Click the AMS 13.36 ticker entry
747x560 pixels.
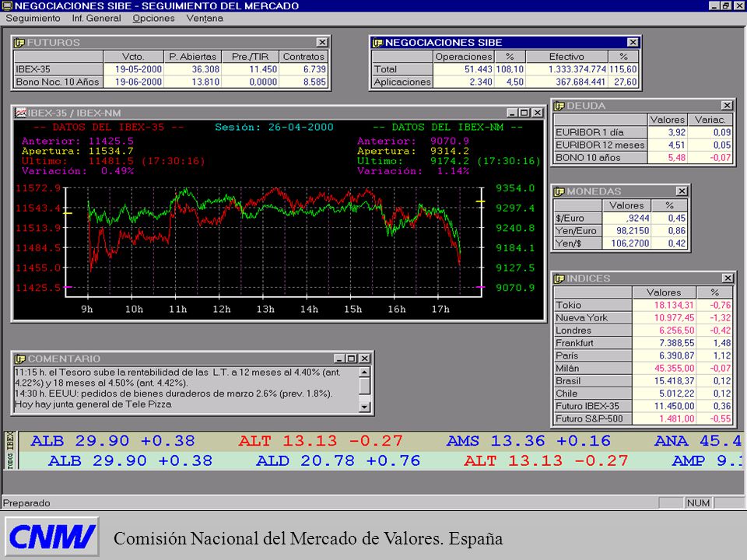tap(528, 441)
